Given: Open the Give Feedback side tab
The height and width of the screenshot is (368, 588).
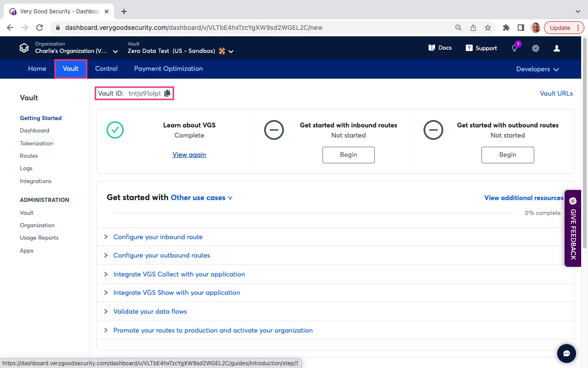Looking at the screenshot, I should (x=573, y=228).
